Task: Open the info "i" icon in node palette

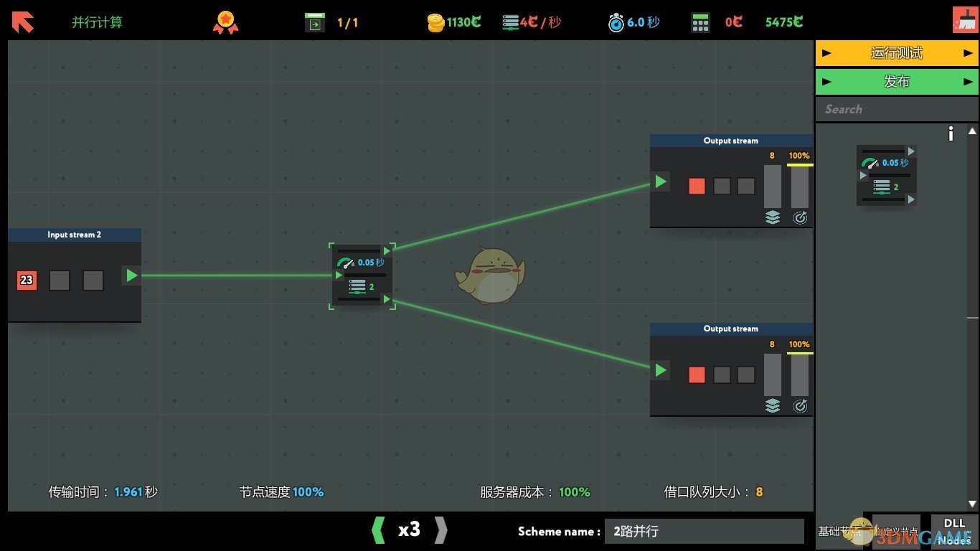Action: tap(951, 133)
